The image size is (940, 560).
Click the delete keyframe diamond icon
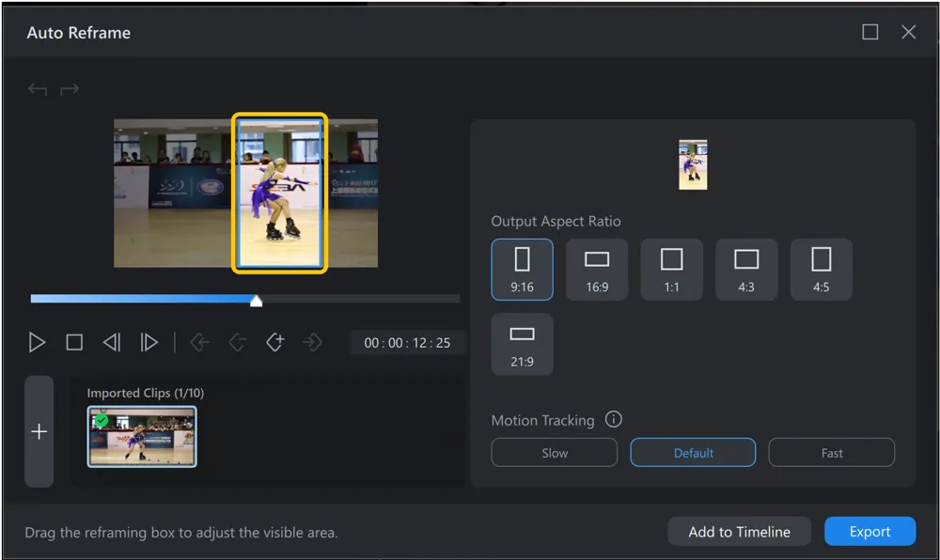[x=238, y=343]
